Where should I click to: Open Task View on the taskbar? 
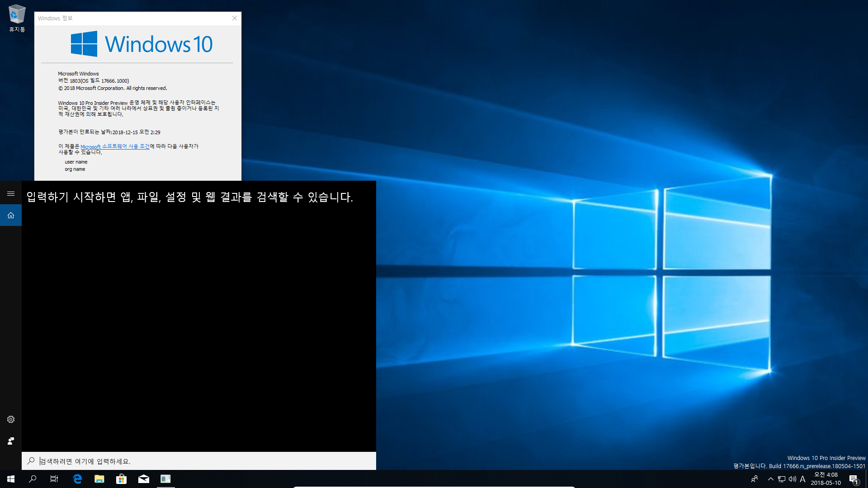tap(54, 479)
